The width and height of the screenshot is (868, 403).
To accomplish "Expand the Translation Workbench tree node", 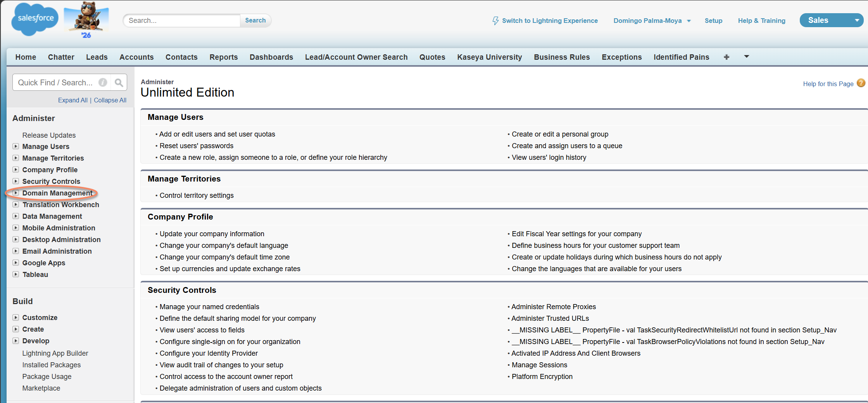I will [16, 204].
